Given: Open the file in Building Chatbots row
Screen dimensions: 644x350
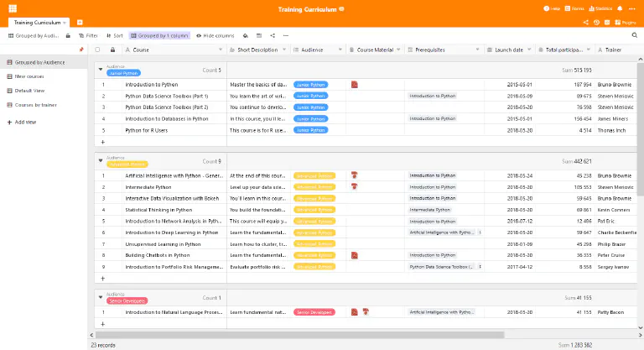Looking at the screenshot, I should [x=355, y=255].
